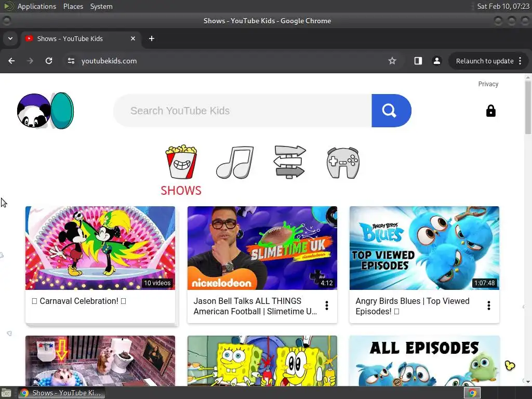
Task: Play the Slimetime UK Nickelodeon thumbnail
Action: [262, 248]
